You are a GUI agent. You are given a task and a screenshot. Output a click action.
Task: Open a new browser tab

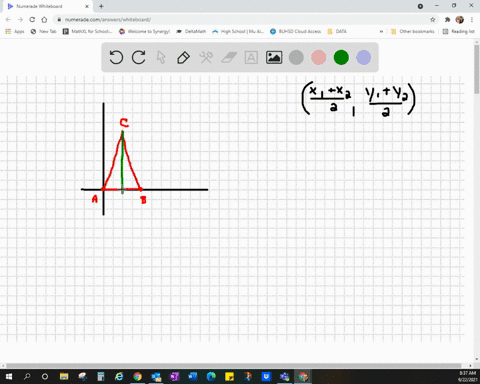[x=101, y=6]
